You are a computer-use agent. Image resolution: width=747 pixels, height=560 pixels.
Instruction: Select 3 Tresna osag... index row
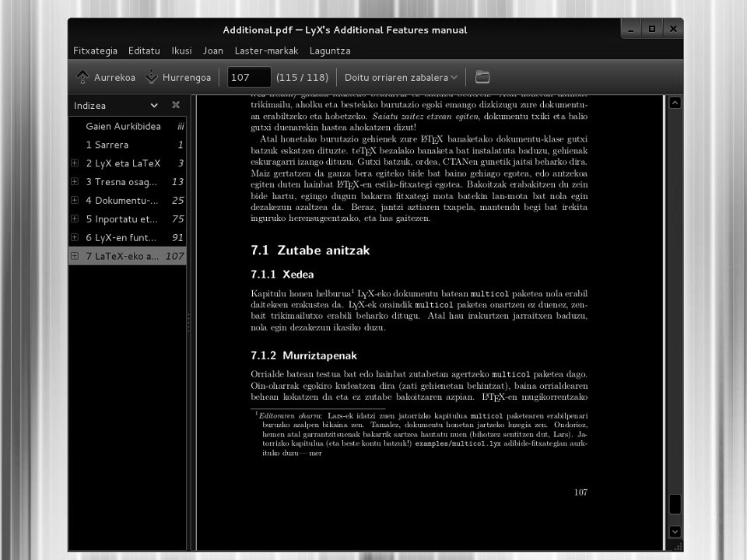127,182
